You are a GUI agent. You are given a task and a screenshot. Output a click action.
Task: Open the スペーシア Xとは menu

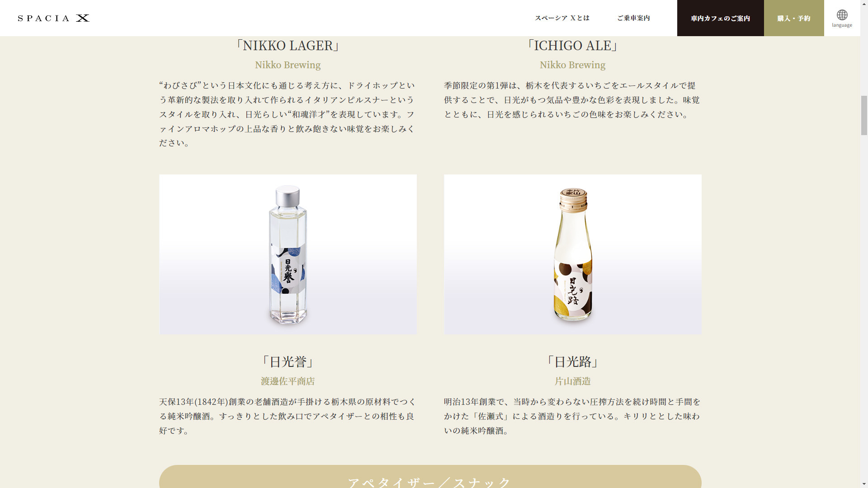(562, 18)
